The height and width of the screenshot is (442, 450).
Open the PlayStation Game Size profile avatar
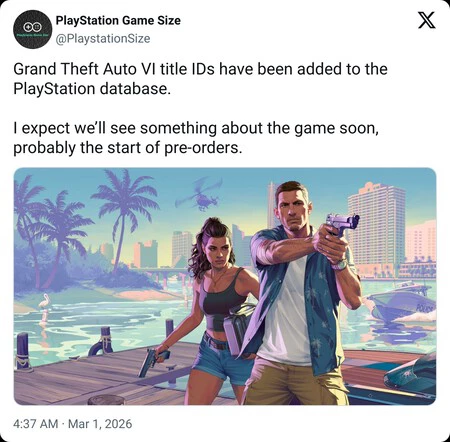pos(33,29)
